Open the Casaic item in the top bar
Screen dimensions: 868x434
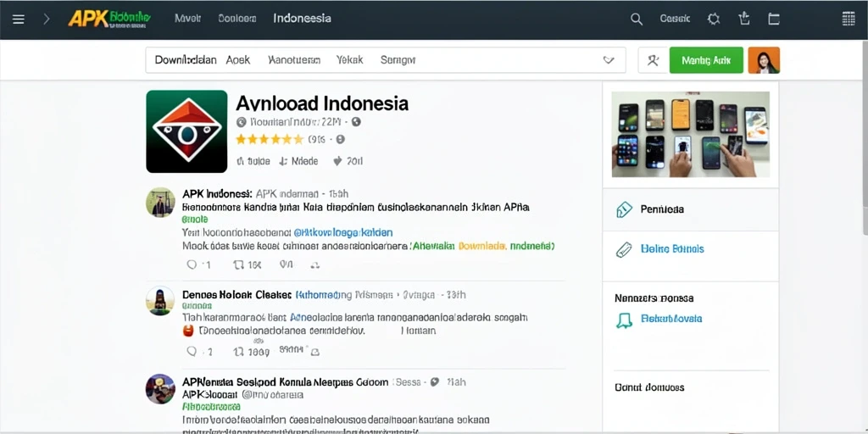pyautogui.click(x=675, y=19)
